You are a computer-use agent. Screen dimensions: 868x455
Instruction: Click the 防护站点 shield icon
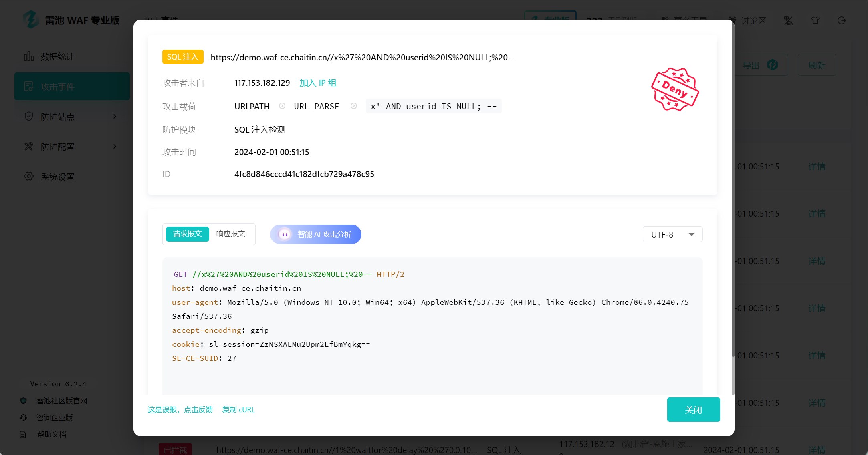pyautogui.click(x=29, y=117)
